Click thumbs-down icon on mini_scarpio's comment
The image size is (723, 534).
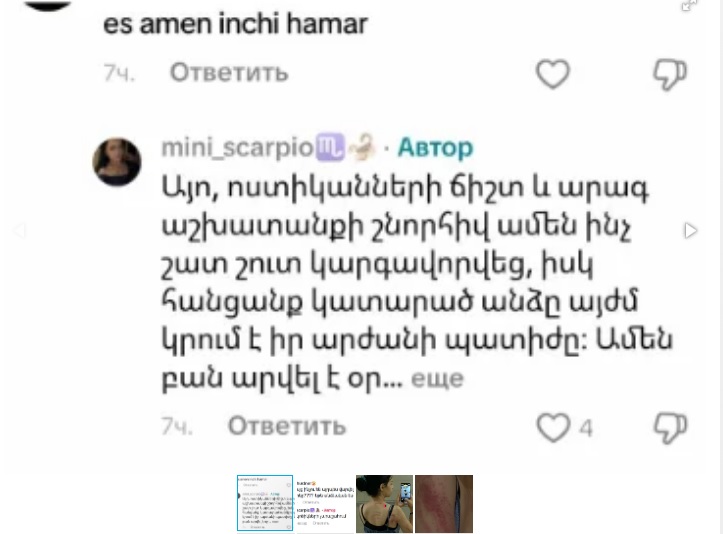tap(670, 428)
